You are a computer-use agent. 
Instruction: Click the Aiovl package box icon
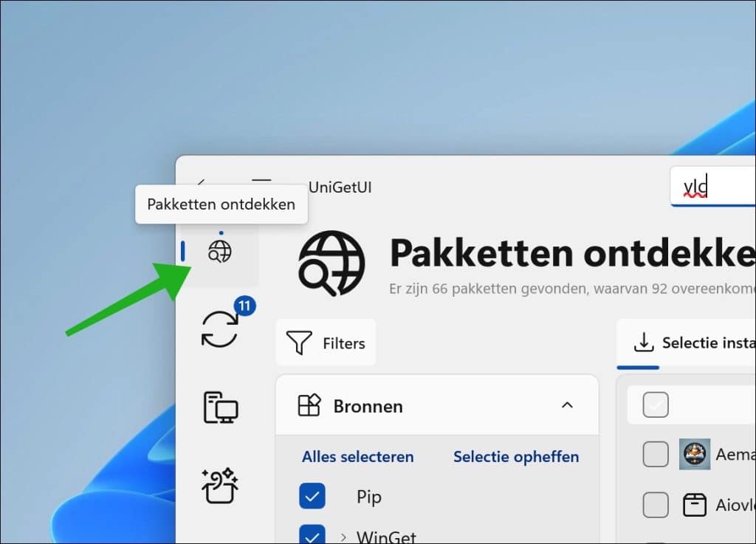pos(695,505)
